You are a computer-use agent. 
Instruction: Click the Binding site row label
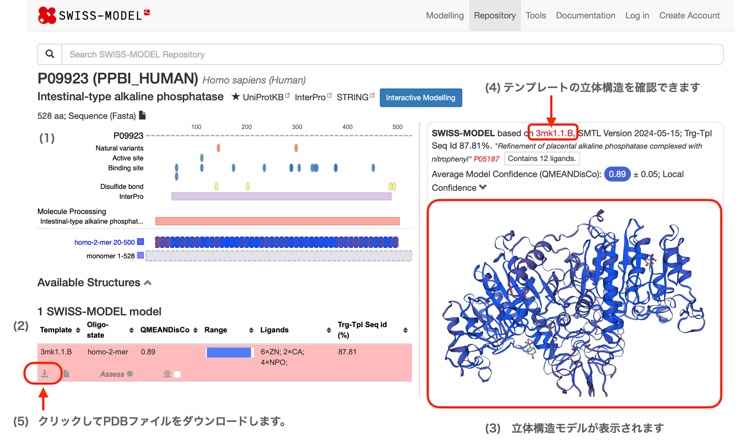(x=125, y=168)
